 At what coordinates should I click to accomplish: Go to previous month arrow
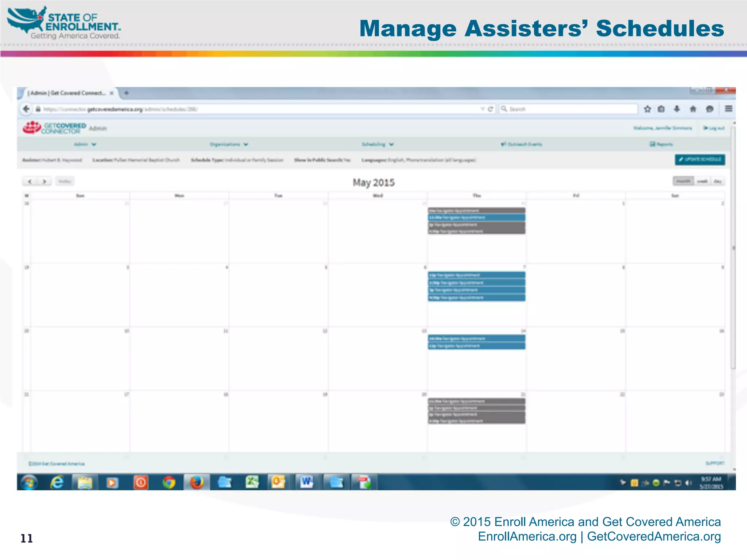pos(30,181)
